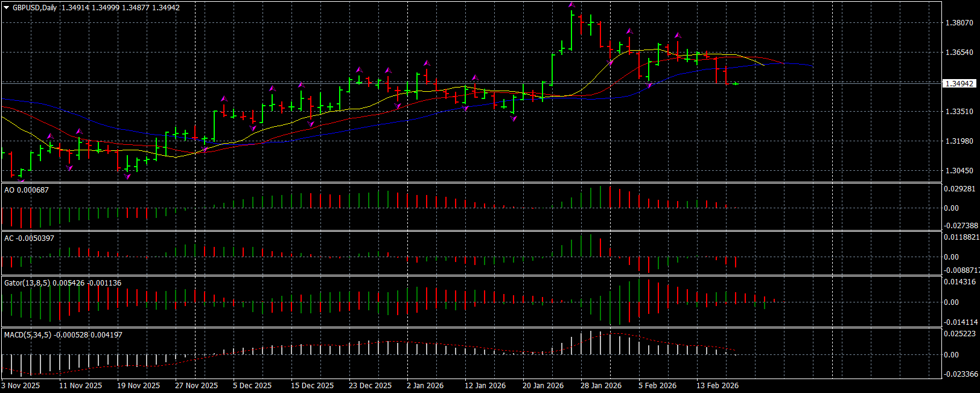Click the 13 Feb 2026 date label
980x393 pixels.
pyautogui.click(x=717, y=385)
